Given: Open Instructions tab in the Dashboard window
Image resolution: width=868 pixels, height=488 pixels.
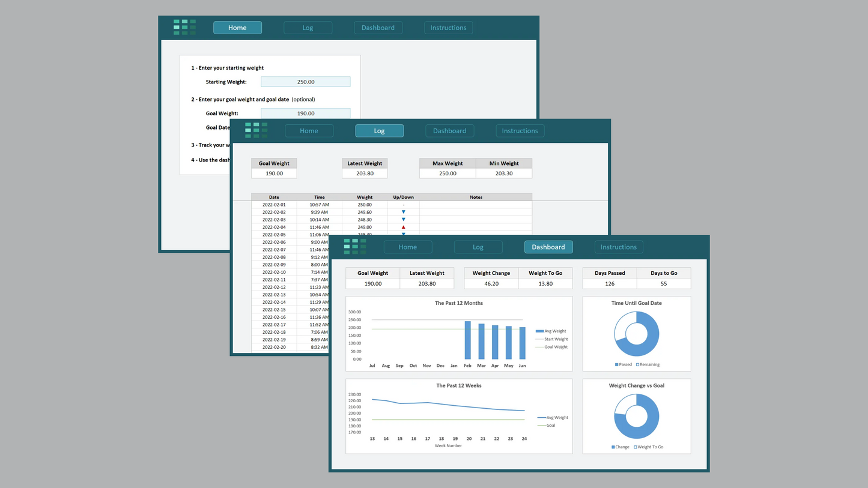Looking at the screenshot, I should 619,247.
